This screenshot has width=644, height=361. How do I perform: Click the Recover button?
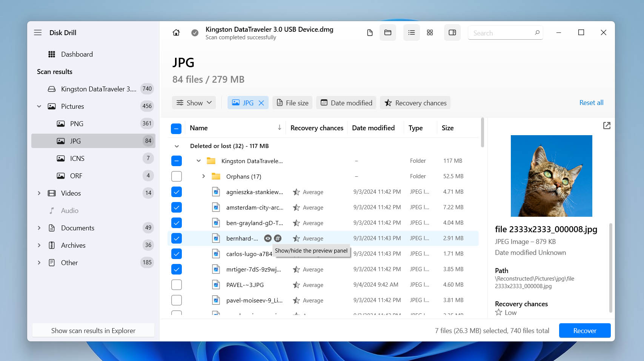tap(585, 331)
